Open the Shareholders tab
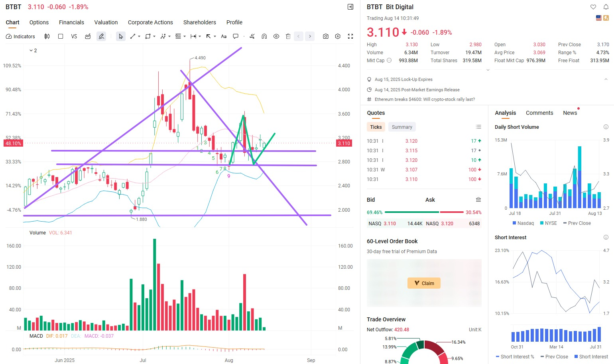 tap(200, 22)
